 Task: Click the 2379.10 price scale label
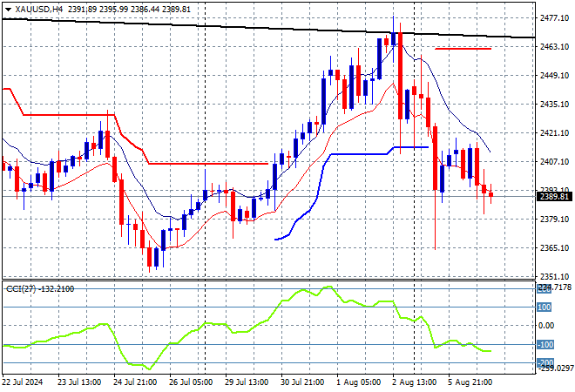tap(554, 219)
